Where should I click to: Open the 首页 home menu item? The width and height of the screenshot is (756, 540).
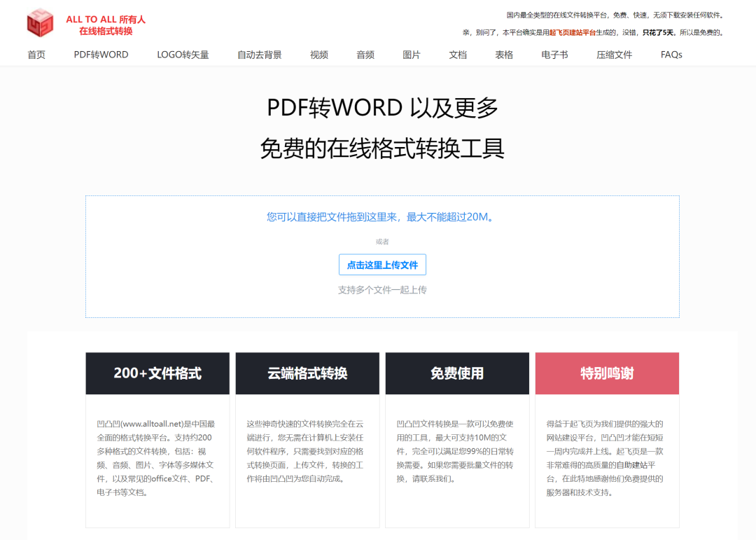point(36,55)
